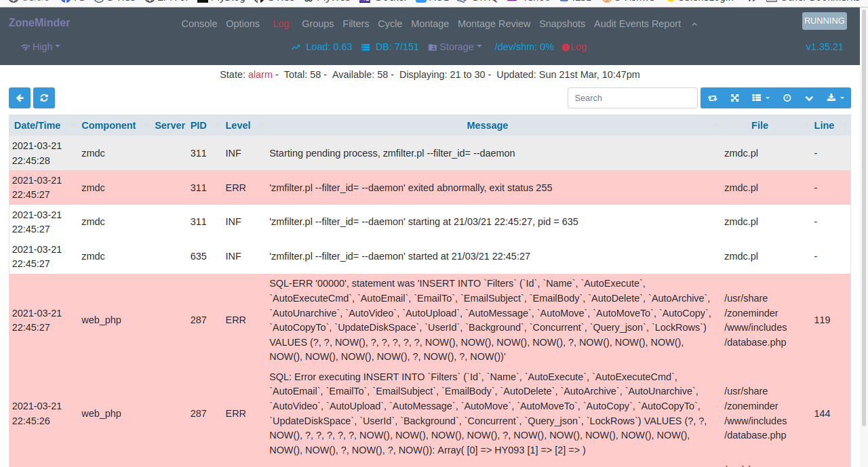Open the export download dropdown
Image resolution: width=868 pixels, height=467 pixels.
[835, 98]
